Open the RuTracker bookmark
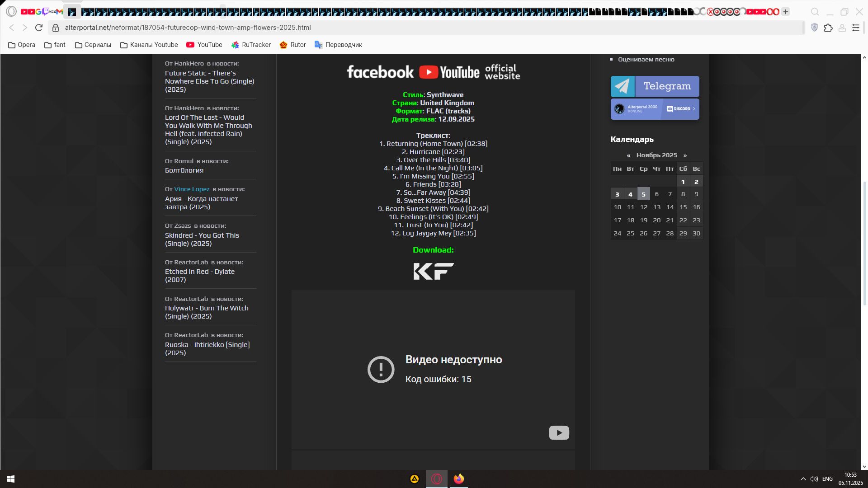 click(x=251, y=45)
